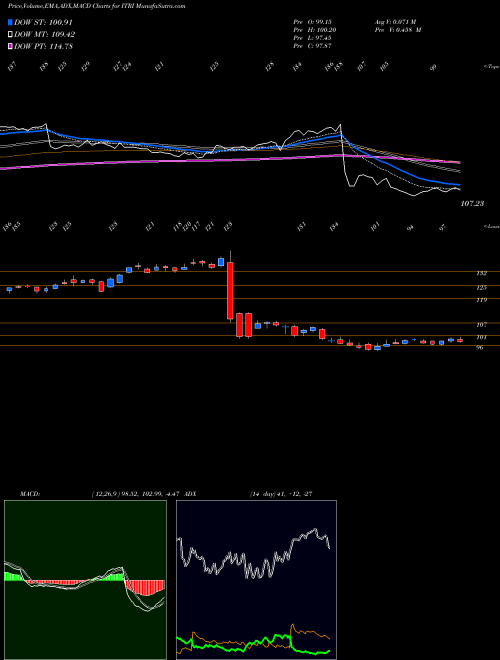Click the 96 price level label

[479, 348]
